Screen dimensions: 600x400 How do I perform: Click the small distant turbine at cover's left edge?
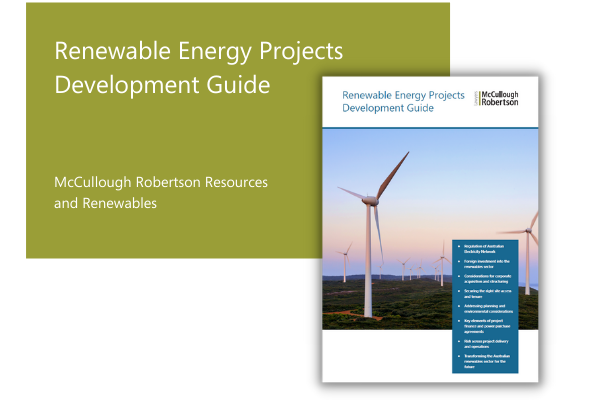pyautogui.click(x=346, y=264)
